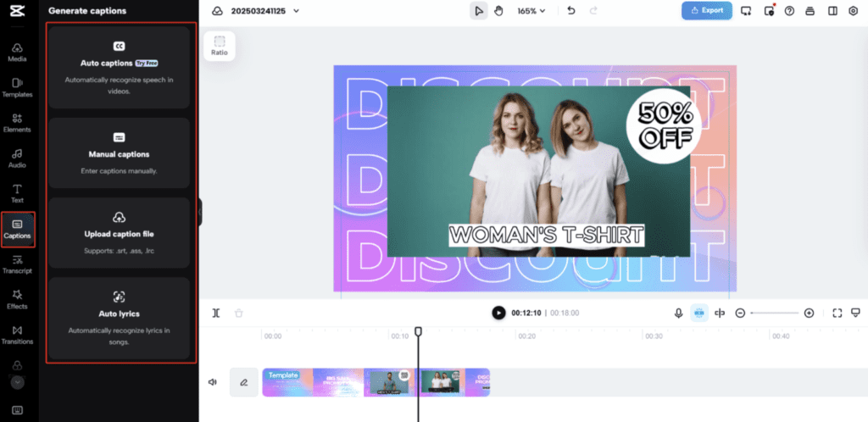The image size is (868, 422).
Task: Click the CapCut logo
Action: (17, 12)
